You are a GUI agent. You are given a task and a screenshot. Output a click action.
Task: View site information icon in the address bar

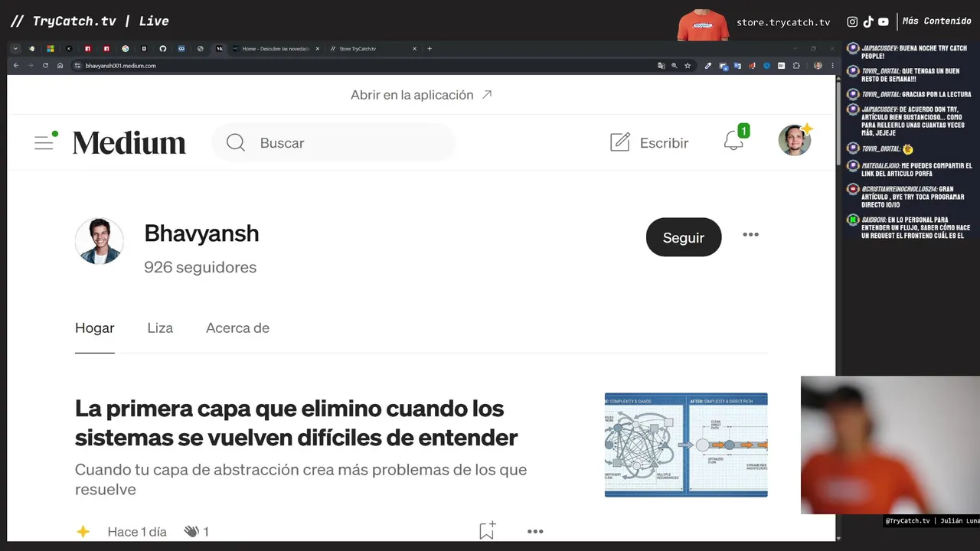pyautogui.click(x=77, y=66)
